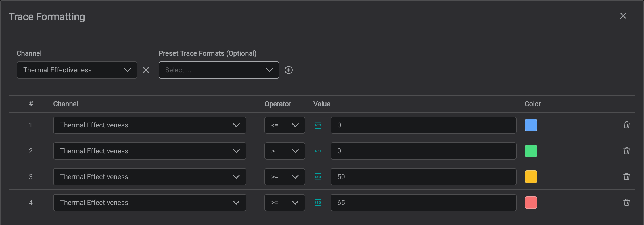644x225 pixels.
Task: Edit the value field in row 2
Action: point(423,151)
